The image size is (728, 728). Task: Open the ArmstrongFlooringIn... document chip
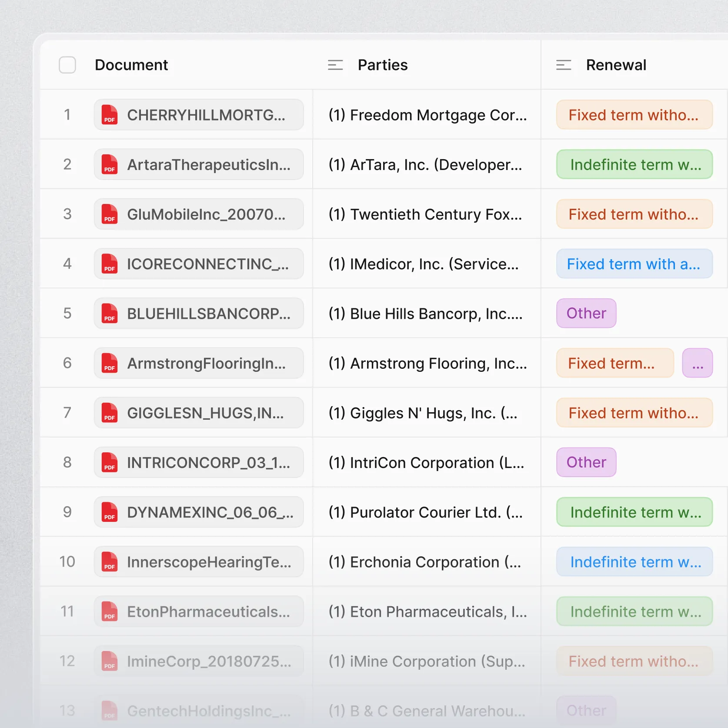pos(199,363)
